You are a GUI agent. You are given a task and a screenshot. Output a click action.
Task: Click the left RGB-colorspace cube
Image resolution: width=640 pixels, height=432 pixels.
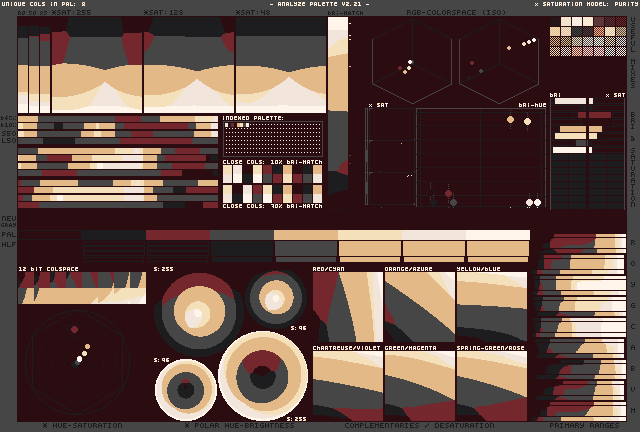pyautogui.click(x=411, y=60)
